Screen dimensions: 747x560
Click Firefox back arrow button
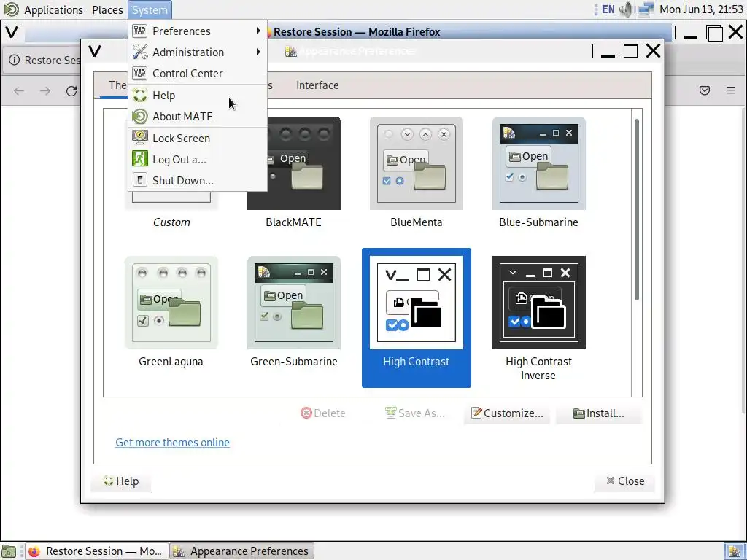[x=19, y=90]
